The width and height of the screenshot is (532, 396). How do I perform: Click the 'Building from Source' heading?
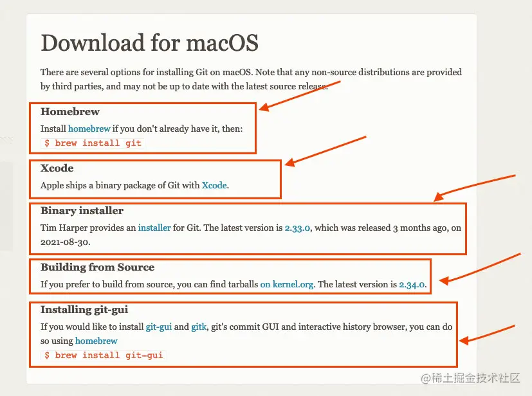(98, 267)
